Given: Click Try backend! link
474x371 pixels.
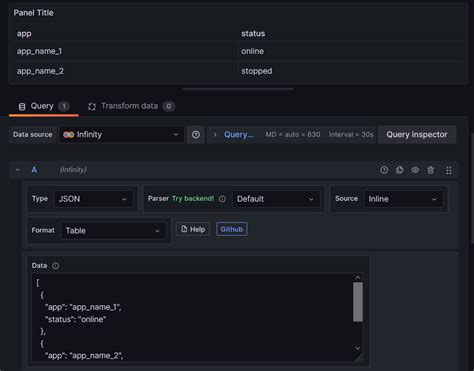Looking at the screenshot, I should click(x=193, y=199).
